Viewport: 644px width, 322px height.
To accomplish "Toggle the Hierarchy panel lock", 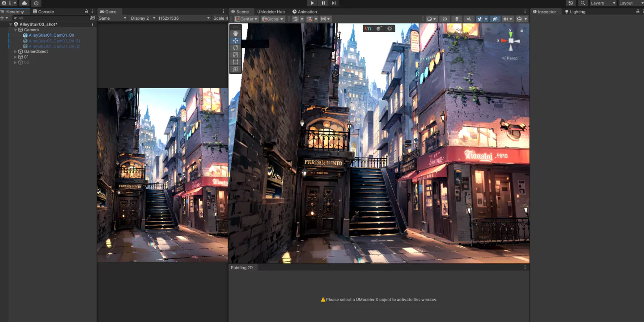I will coord(86,12).
